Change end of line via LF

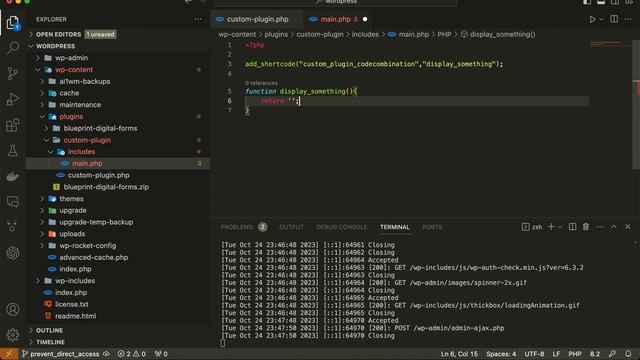(x=556, y=354)
